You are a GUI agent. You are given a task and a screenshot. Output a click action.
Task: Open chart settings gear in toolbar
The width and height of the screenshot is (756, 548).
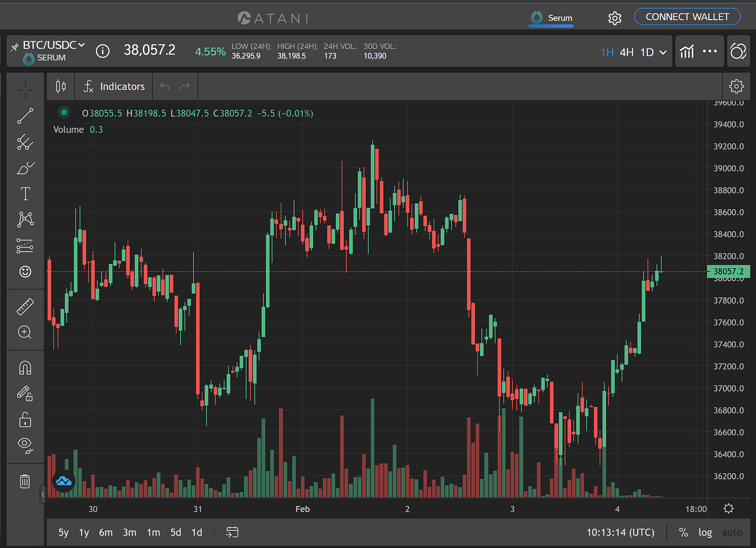[x=736, y=86]
